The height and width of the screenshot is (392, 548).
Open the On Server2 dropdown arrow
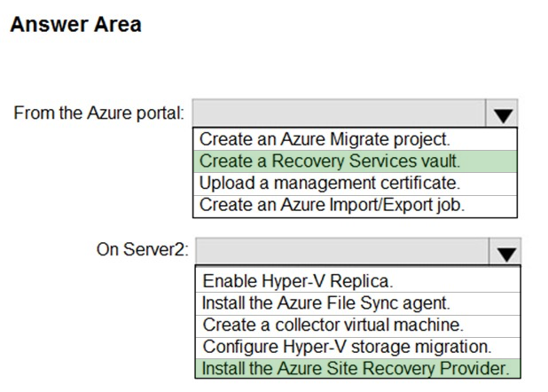click(505, 252)
